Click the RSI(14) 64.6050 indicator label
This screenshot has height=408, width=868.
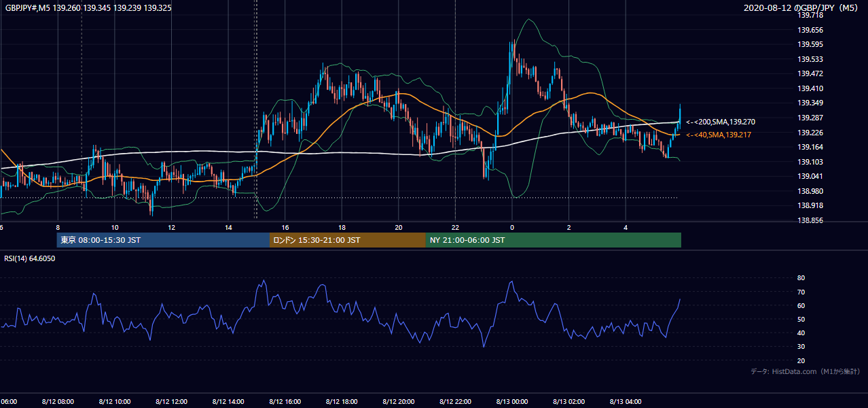tap(30, 258)
